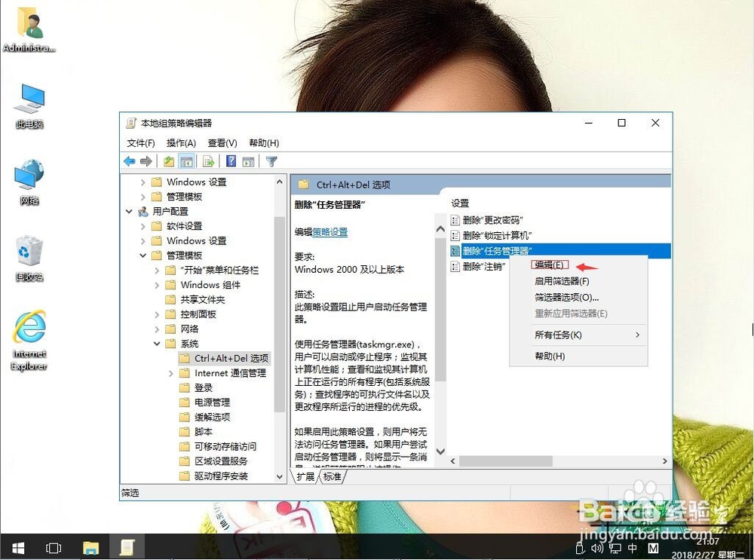Choose 帮助(H) in the context menu
The image size is (754, 560).
(x=550, y=357)
